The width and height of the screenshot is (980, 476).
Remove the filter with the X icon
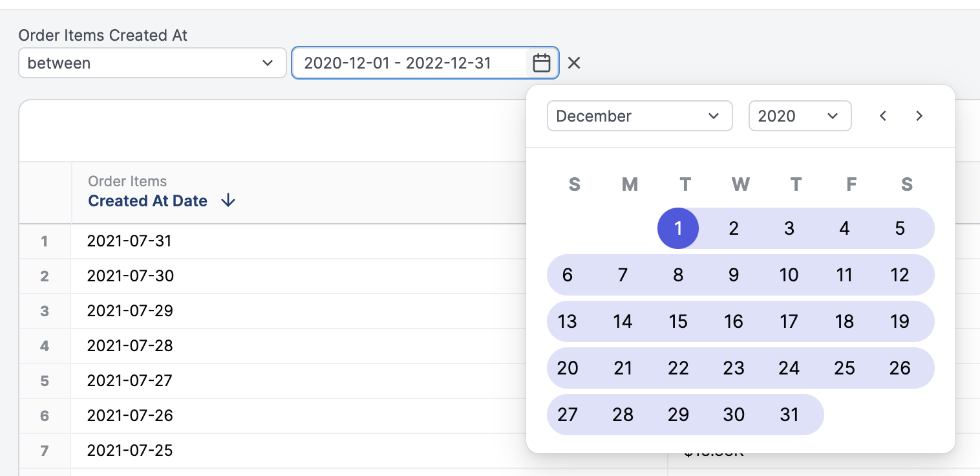[x=574, y=63]
